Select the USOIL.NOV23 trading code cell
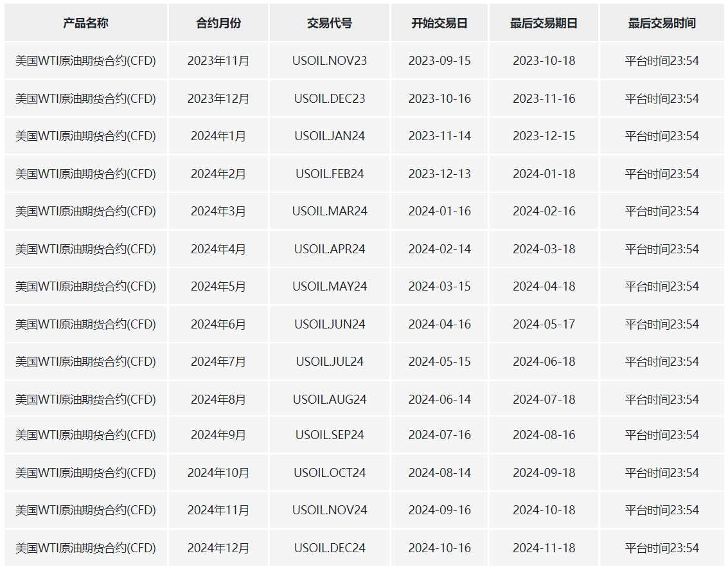 coord(330,61)
